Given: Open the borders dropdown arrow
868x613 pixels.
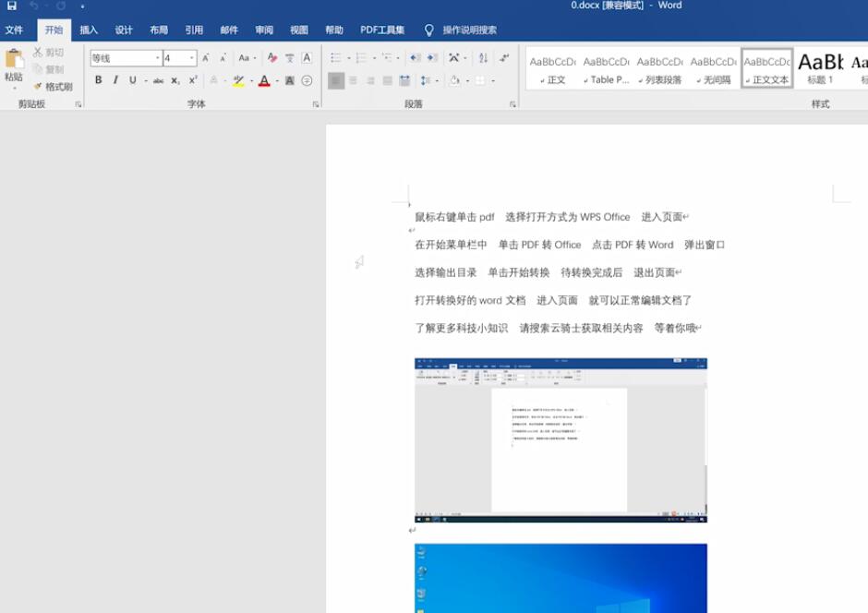Looking at the screenshot, I should click(493, 80).
